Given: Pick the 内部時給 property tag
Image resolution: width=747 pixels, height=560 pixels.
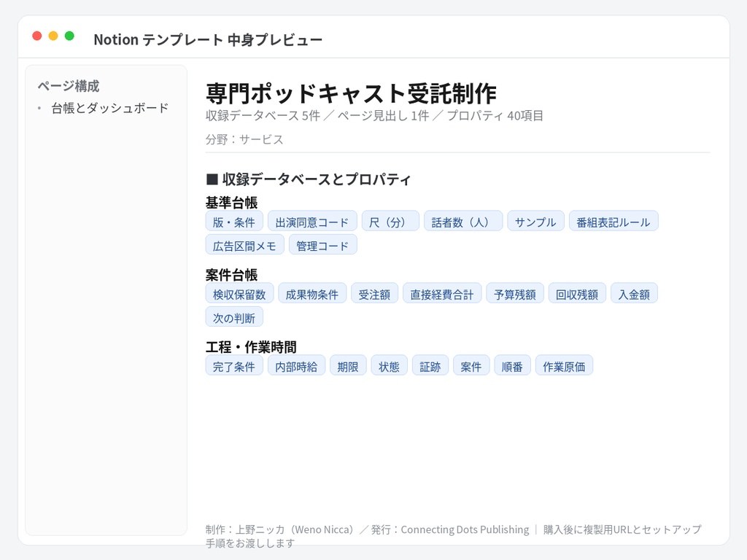Looking at the screenshot, I should 297,365.
